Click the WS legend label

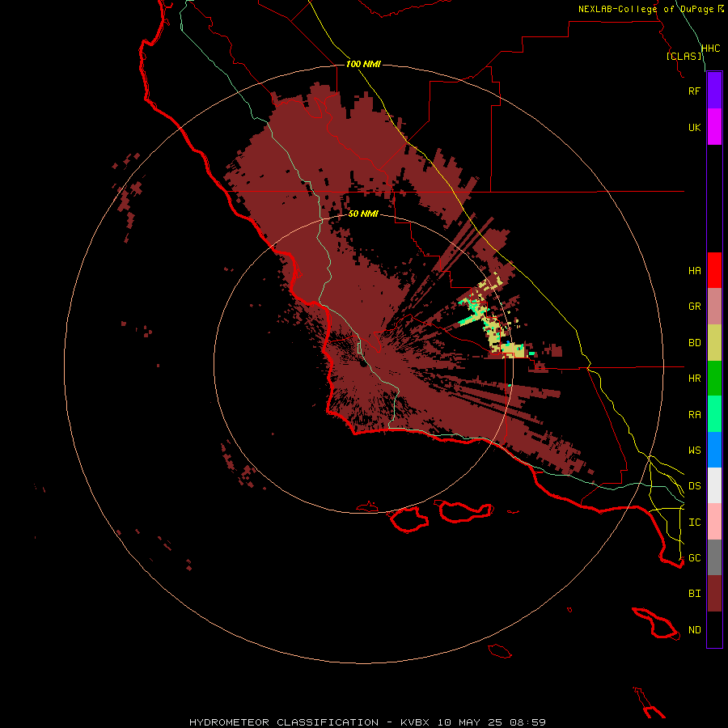694,450
